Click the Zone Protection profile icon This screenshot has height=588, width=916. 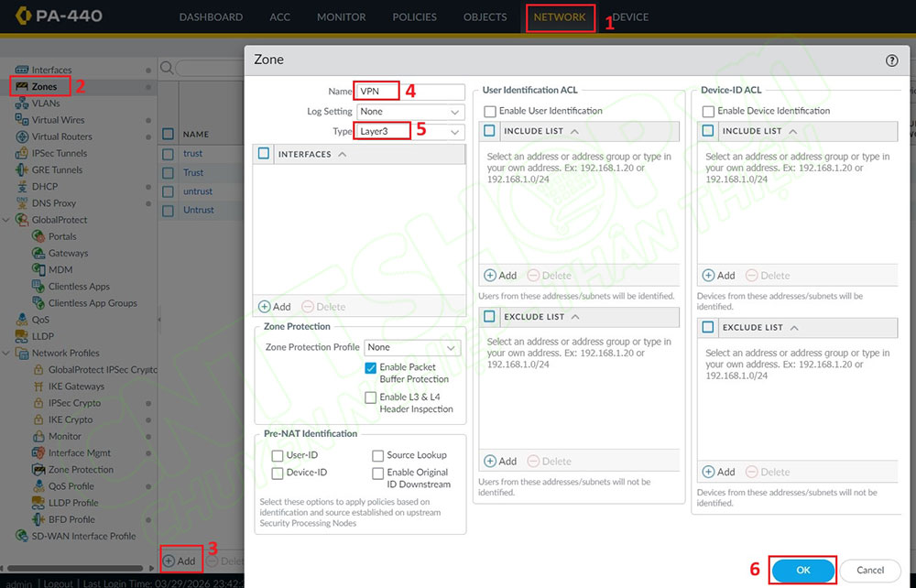(x=38, y=470)
